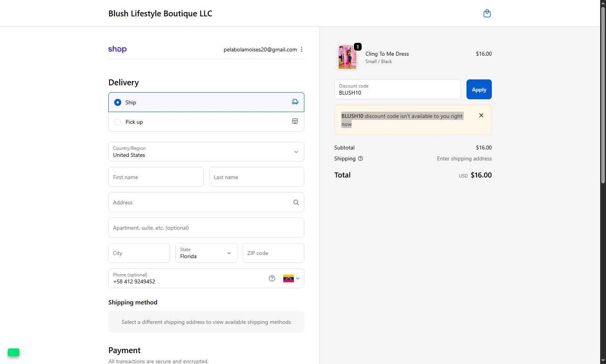Click the Small / Black variant text

[x=379, y=62]
